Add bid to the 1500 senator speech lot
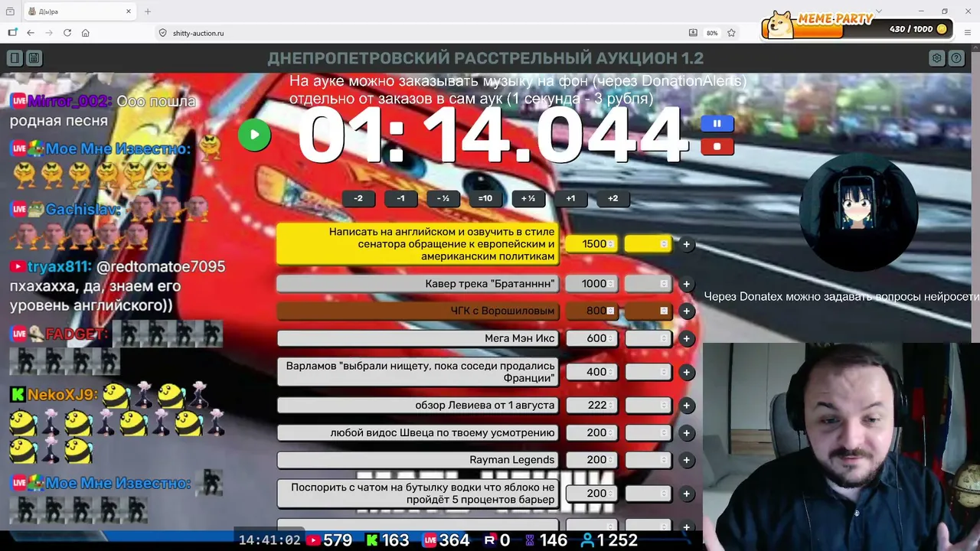Screen dimensions: 980x551 (x=687, y=244)
